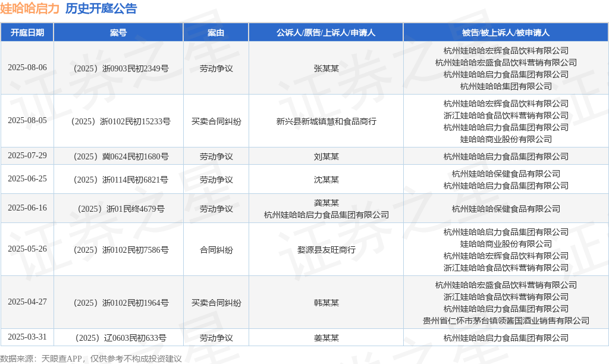The width and height of the screenshot is (609, 364).
Task: Click 劳动争议 in the 2025-06-16 row
Action: click(x=216, y=209)
